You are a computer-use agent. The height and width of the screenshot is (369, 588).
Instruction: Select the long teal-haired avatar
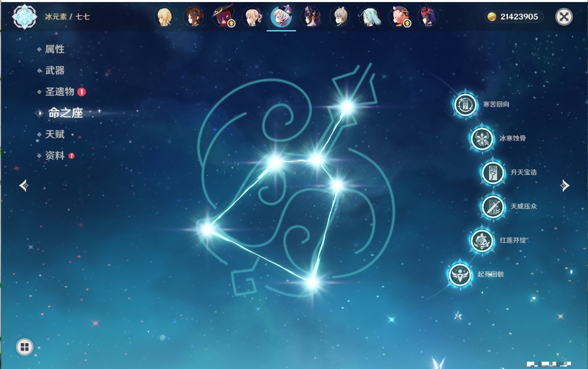coord(369,17)
